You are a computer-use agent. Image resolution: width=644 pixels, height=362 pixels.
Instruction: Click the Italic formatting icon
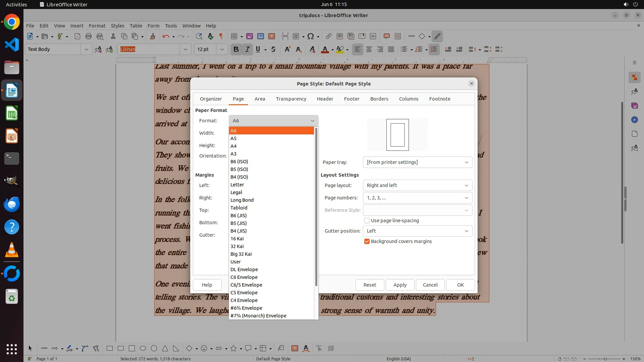pos(247,49)
